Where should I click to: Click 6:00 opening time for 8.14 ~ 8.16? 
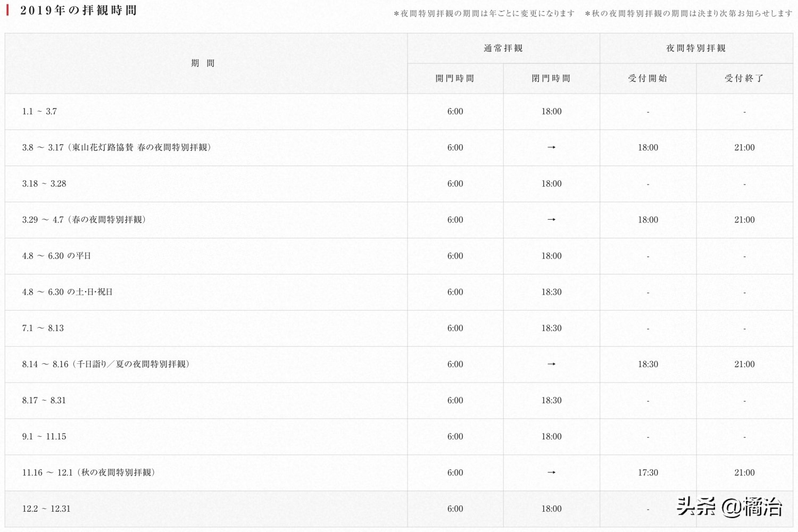[455, 364]
